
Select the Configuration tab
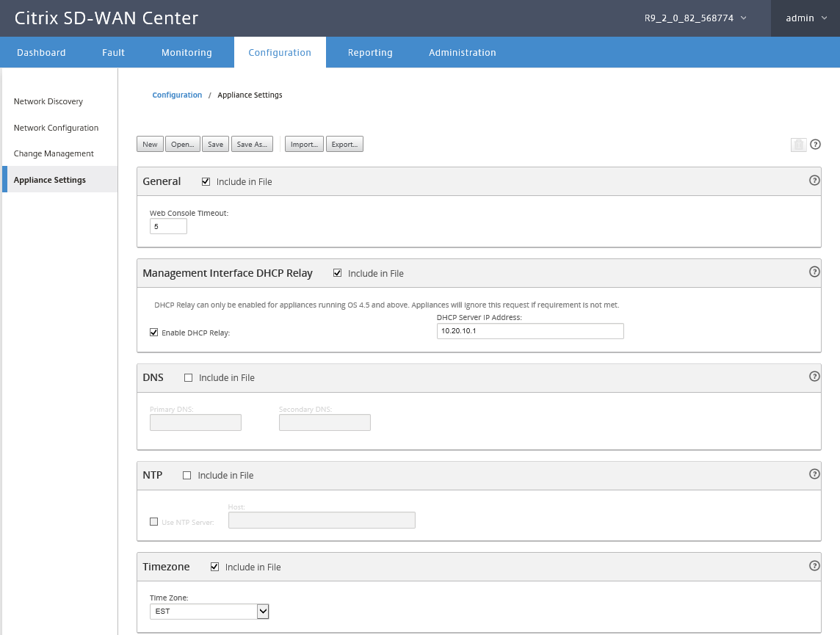pyautogui.click(x=280, y=52)
